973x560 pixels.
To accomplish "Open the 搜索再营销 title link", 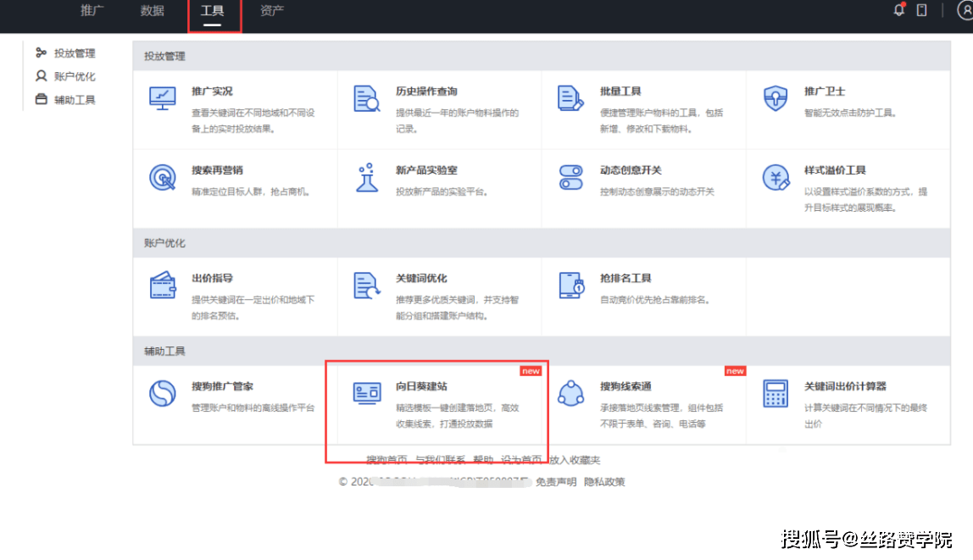I will pos(217,170).
